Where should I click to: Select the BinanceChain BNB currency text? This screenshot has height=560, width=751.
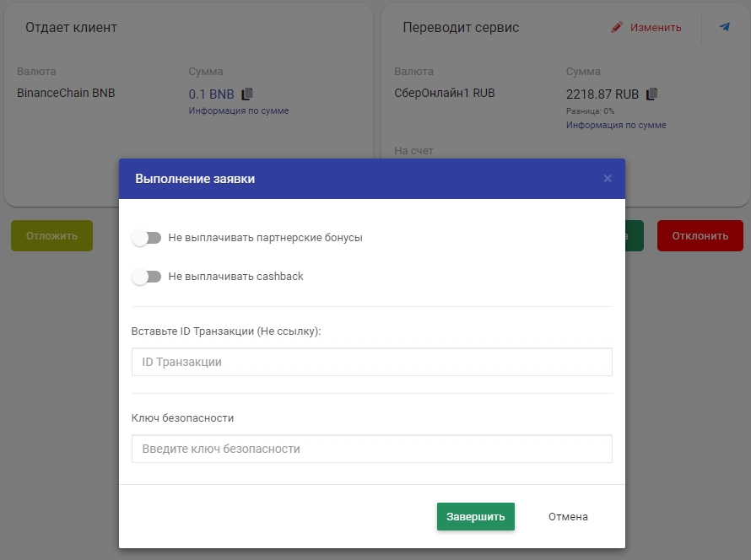pos(66,93)
